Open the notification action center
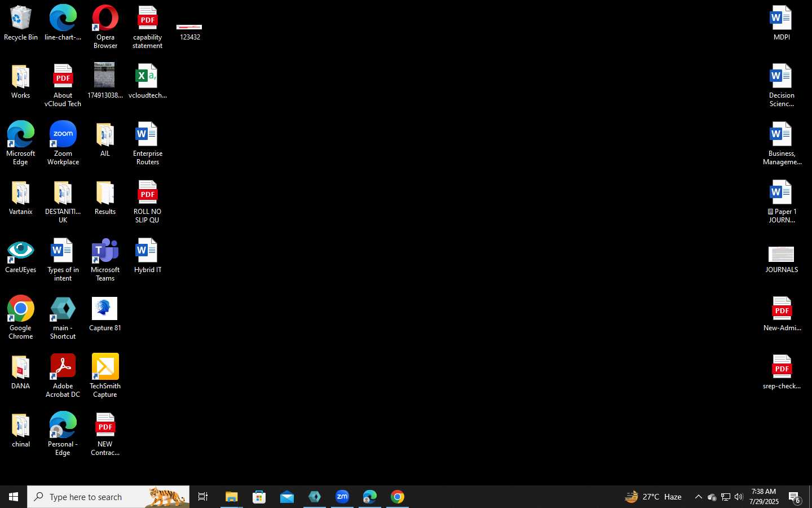Screen dimensions: 812x508 [x=795, y=497]
